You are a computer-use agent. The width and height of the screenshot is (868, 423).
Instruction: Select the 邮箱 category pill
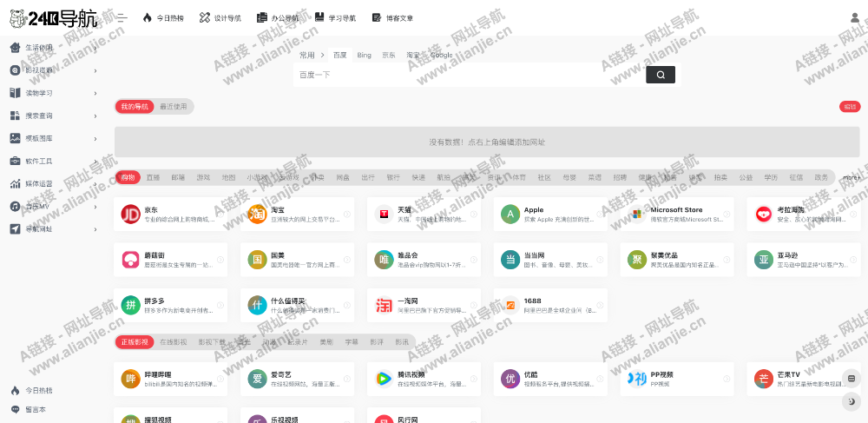(178, 177)
